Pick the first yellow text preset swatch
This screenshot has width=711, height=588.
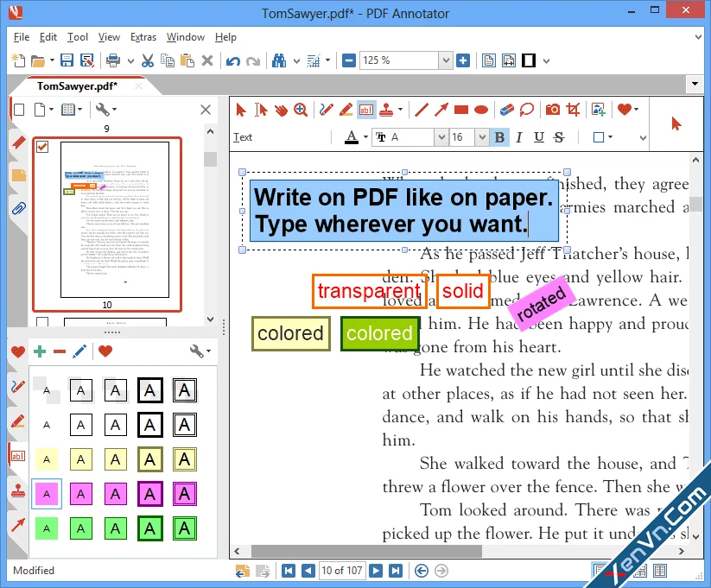point(47,459)
